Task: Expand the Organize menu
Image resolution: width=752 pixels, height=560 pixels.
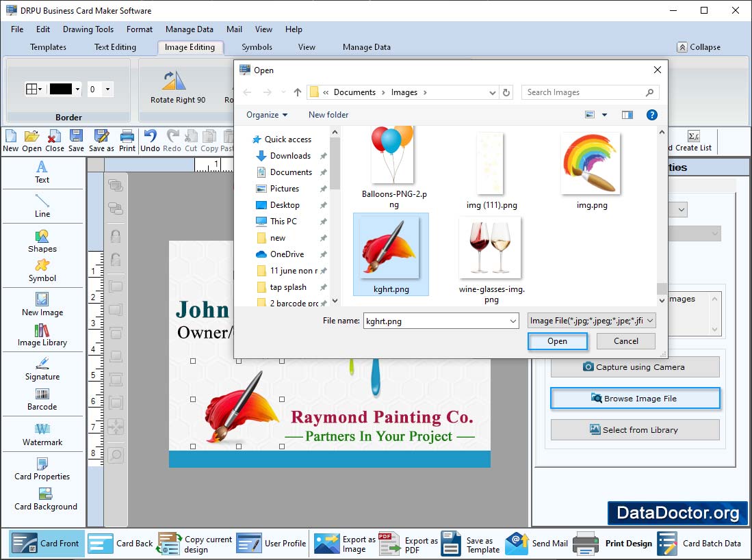Action: [267, 115]
